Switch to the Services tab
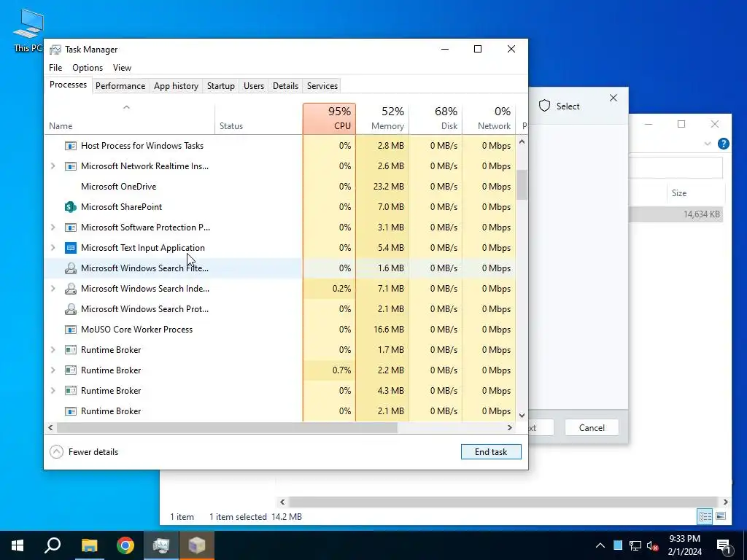 (322, 86)
